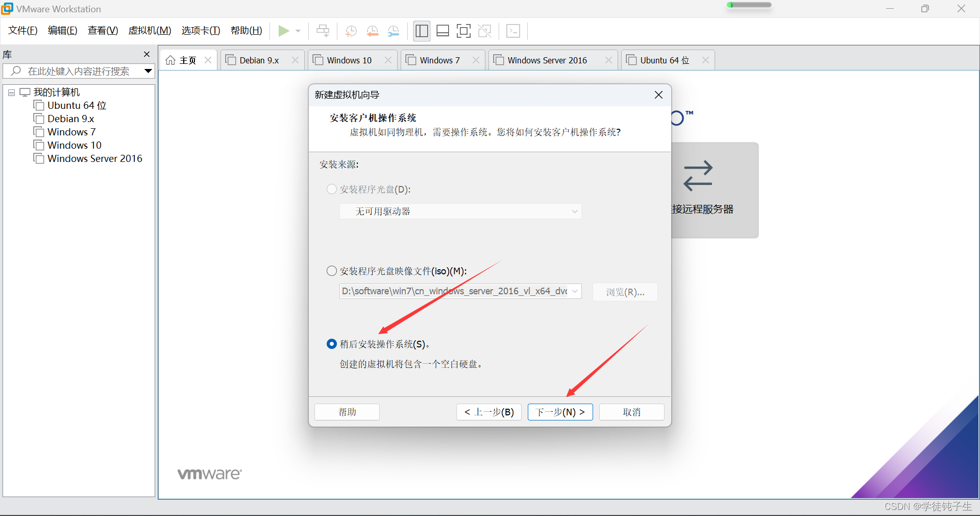Open the snapshot manager wrench icon

click(x=393, y=31)
